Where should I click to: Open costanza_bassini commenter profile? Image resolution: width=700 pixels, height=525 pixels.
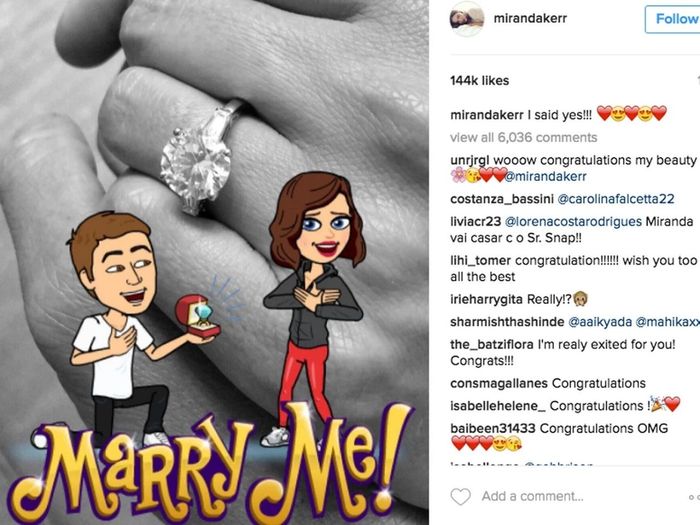click(x=502, y=199)
